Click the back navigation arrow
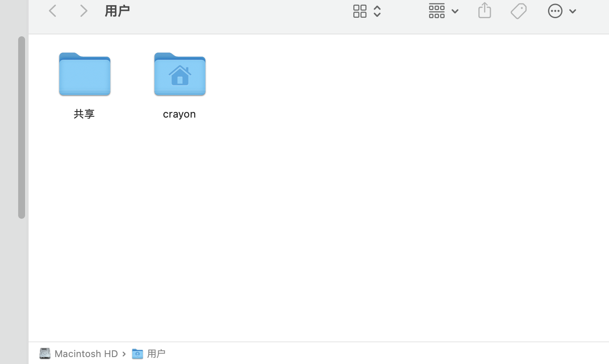The height and width of the screenshot is (364, 609). pyautogui.click(x=52, y=10)
